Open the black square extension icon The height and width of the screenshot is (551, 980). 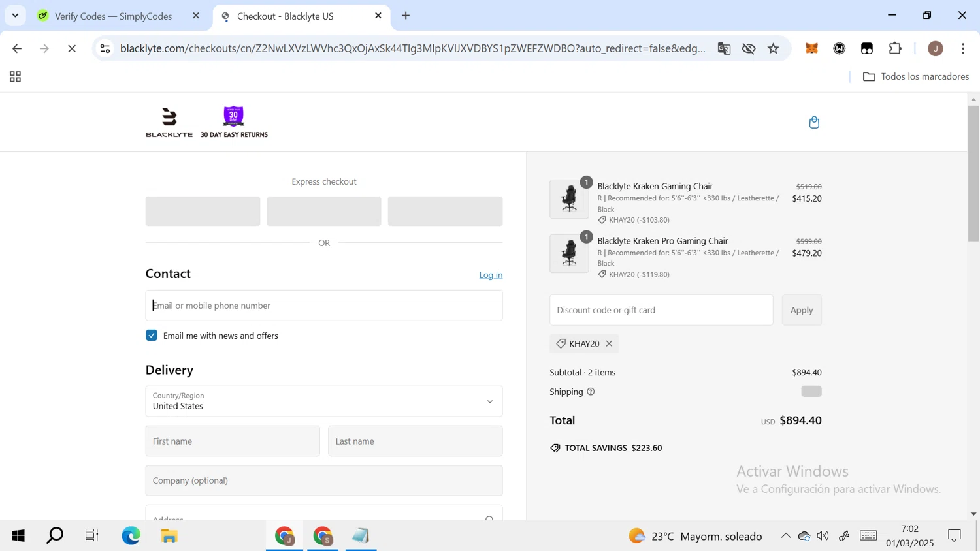(x=867, y=48)
